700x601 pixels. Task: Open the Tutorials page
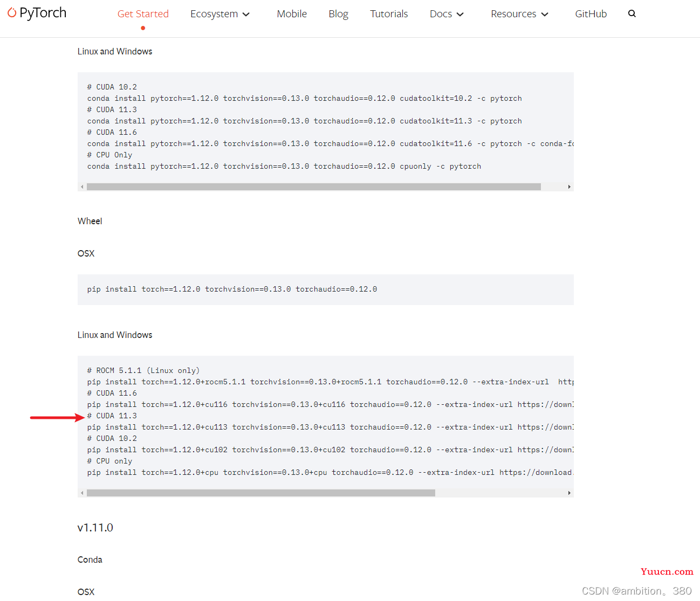tap(389, 13)
